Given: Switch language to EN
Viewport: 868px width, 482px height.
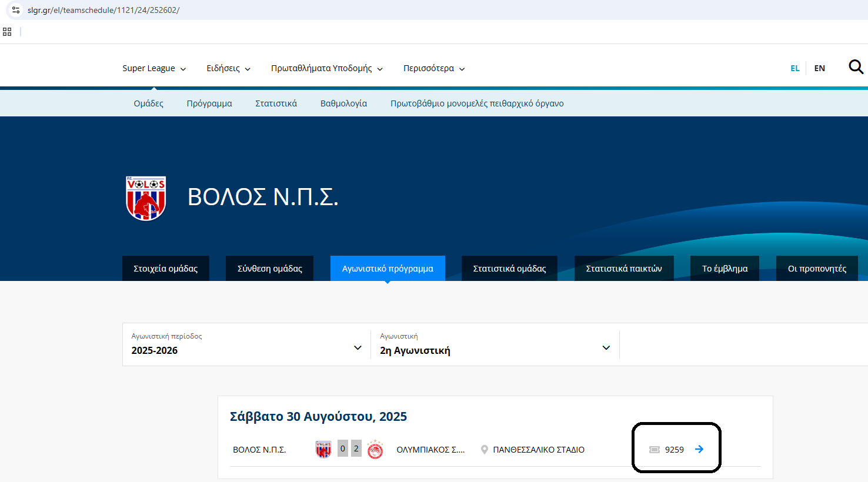Looking at the screenshot, I should click(819, 68).
